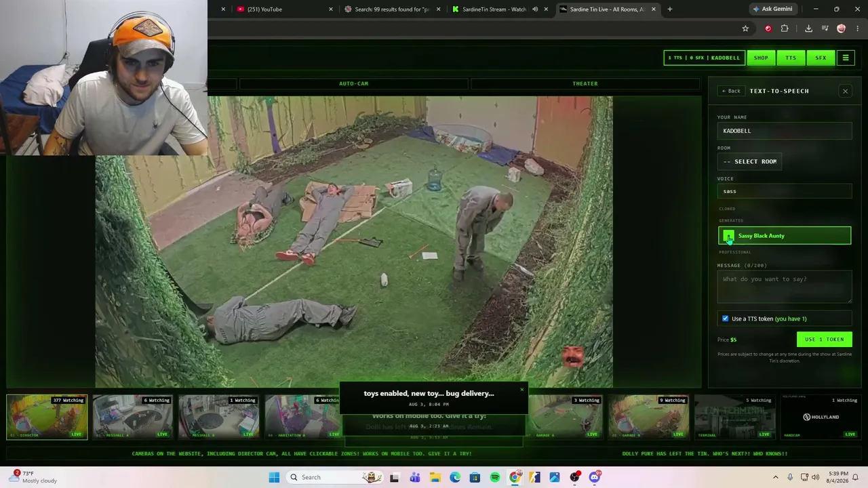Select the Sardine Tin Live tab
868x488 pixels.
[607, 9]
